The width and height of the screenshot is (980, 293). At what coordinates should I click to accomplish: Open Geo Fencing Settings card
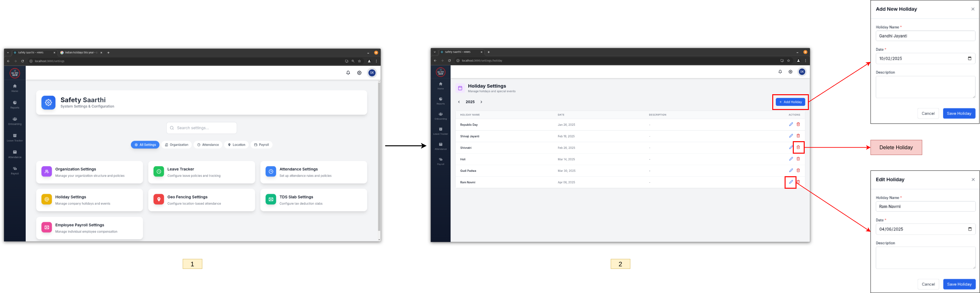pos(201,200)
